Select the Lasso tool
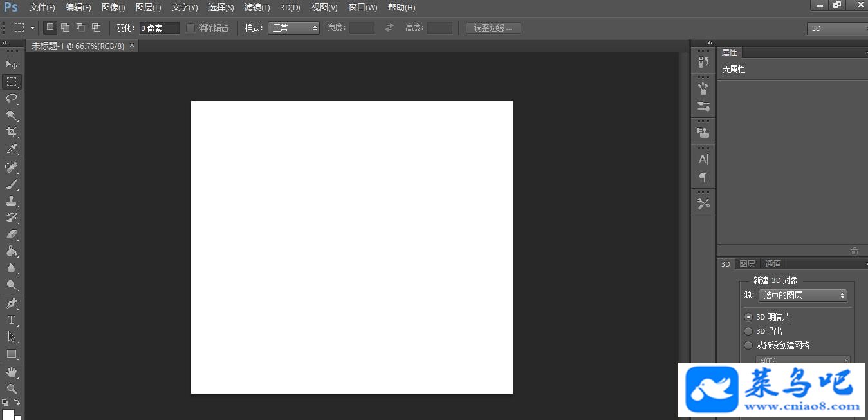 pyautogui.click(x=12, y=99)
